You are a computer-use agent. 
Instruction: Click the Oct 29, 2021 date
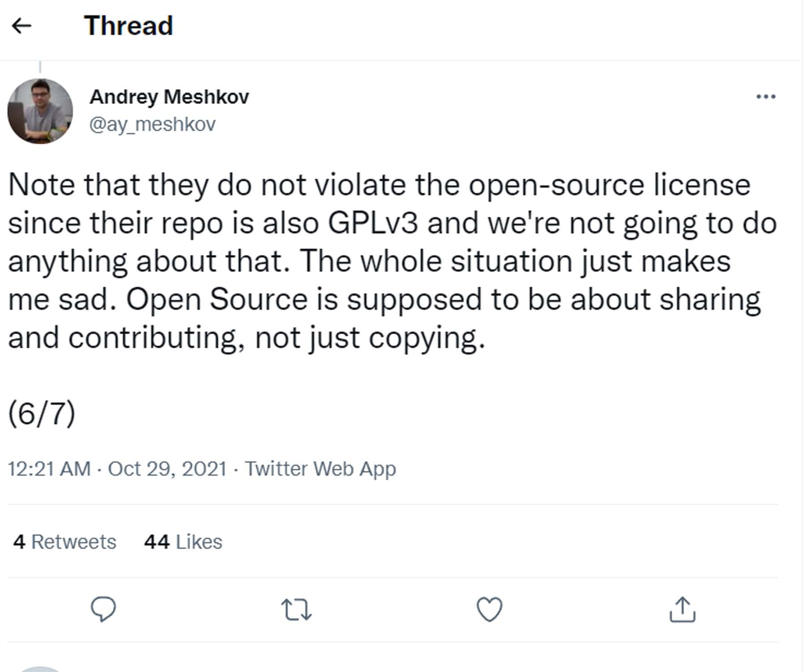click(167, 469)
